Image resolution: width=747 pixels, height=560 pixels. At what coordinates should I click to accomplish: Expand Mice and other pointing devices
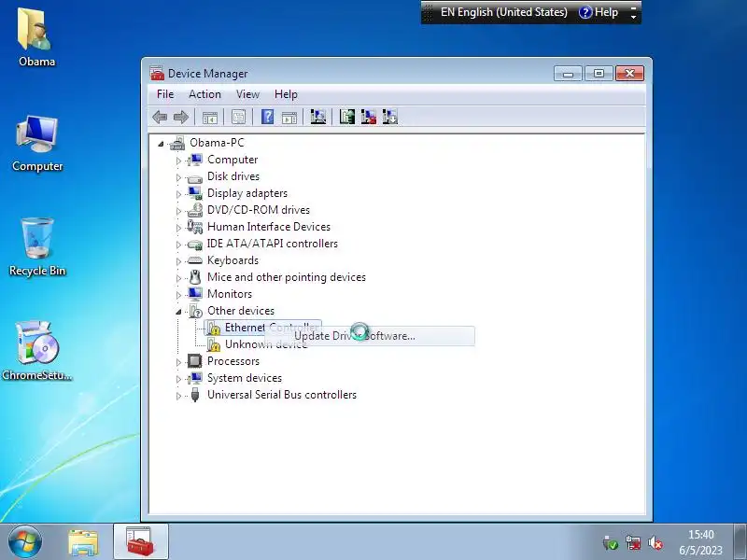pos(178,277)
